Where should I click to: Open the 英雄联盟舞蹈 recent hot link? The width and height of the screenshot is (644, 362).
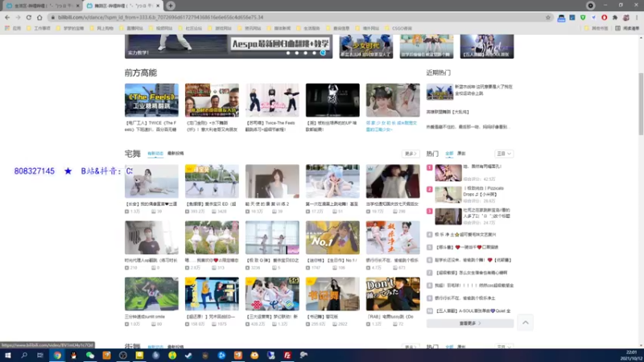[x=448, y=112]
